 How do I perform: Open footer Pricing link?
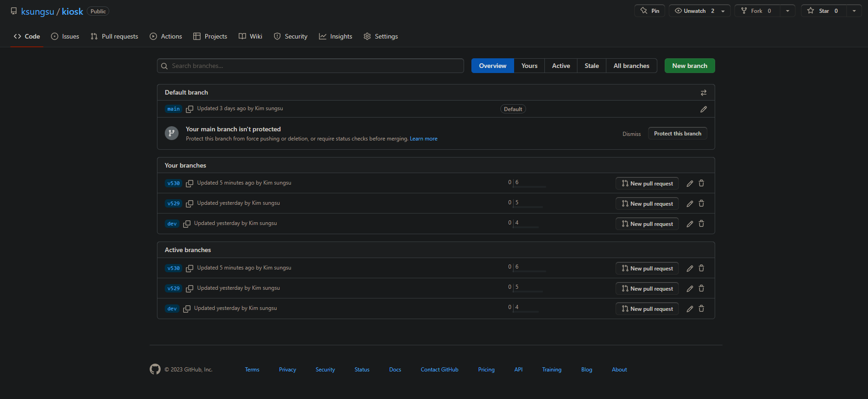click(486, 370)
